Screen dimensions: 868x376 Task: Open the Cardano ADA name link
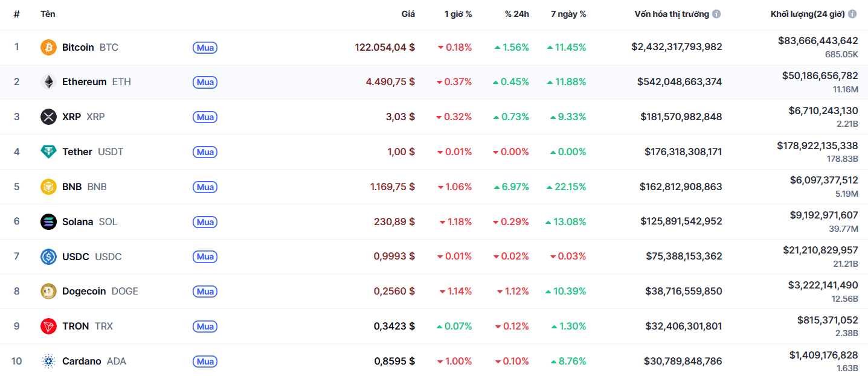tap(94, 362)
